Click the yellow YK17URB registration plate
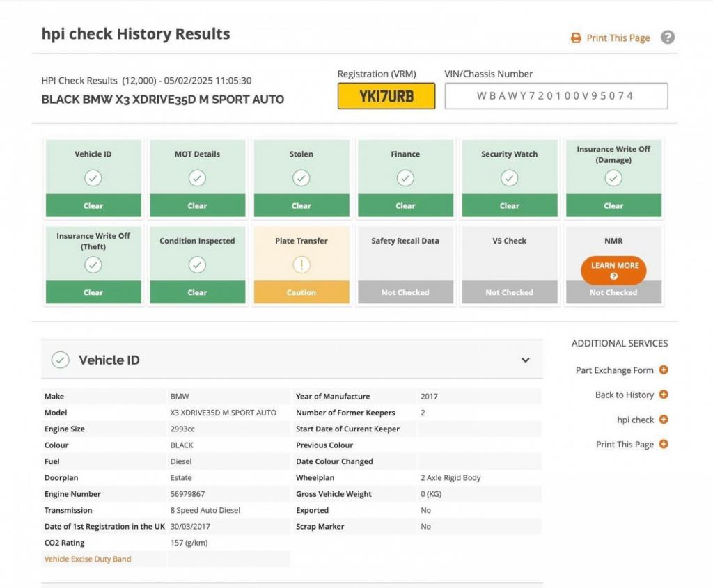 (x=386, y=96)
